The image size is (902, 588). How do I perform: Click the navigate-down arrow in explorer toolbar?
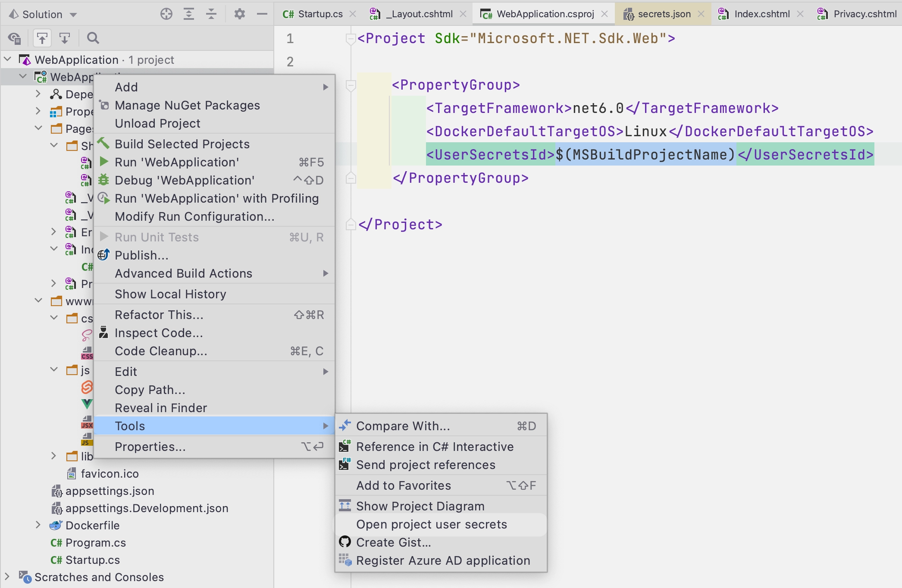pos(65,38)
